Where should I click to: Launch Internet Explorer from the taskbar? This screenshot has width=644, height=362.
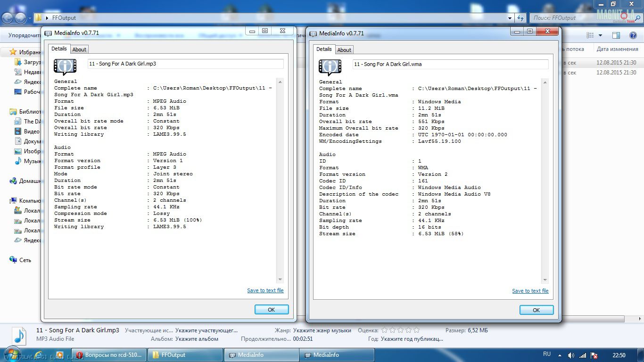click(39, 355)
